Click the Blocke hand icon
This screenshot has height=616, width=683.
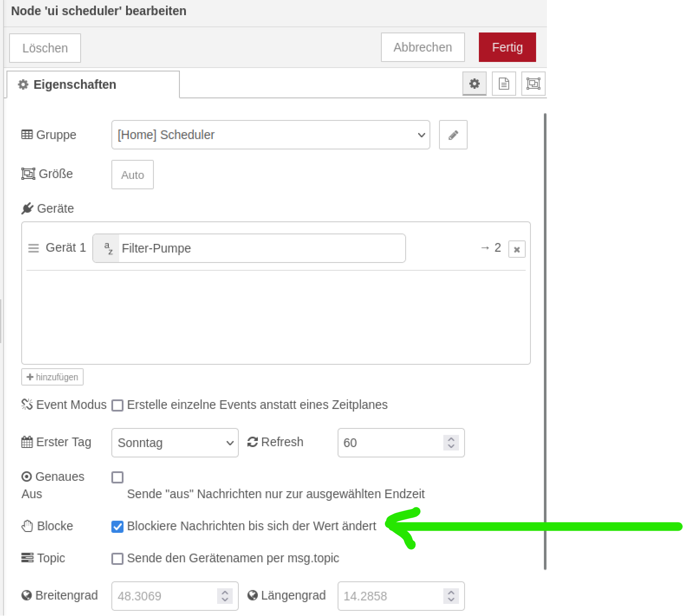(x=27, y=526)
